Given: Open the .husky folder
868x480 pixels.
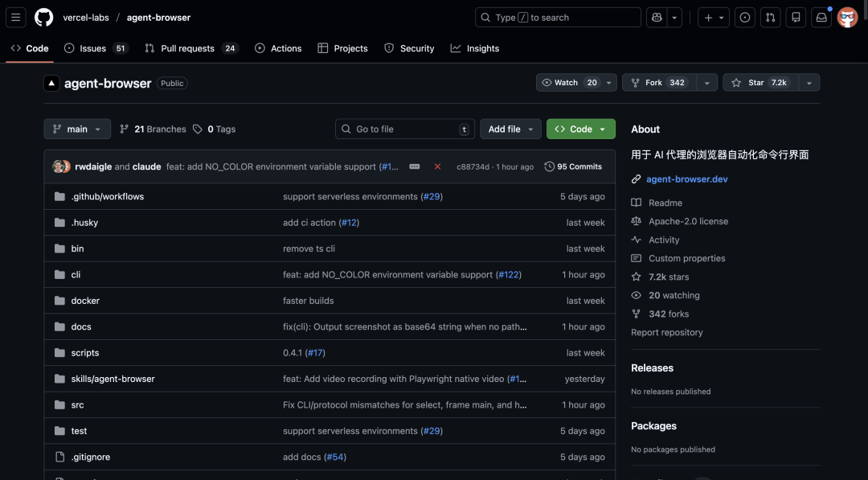Looking at the screenshot, I should pos(84,223).
